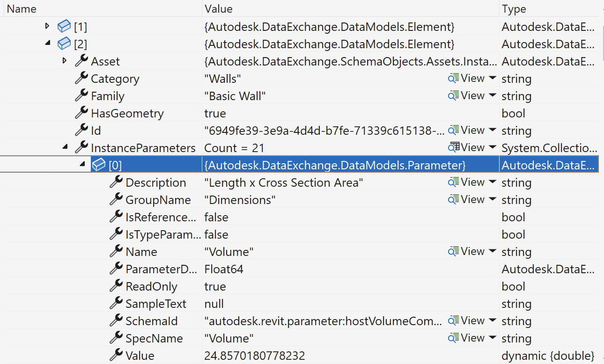
Task: Click the wrench icon next to InstanceParameters
Action: coord(81,147)
